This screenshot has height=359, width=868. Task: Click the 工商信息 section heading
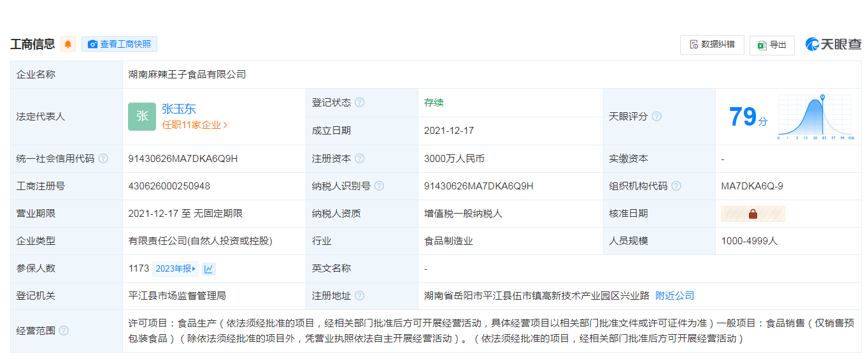32,44
